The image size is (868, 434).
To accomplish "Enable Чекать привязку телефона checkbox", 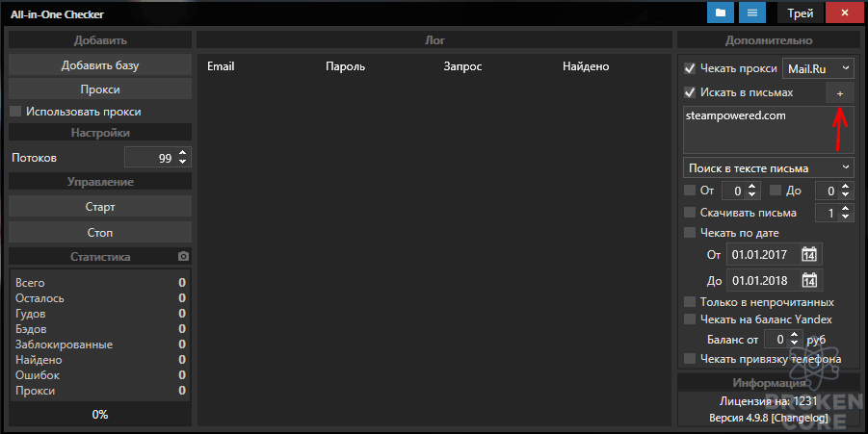I will point(690,359).
